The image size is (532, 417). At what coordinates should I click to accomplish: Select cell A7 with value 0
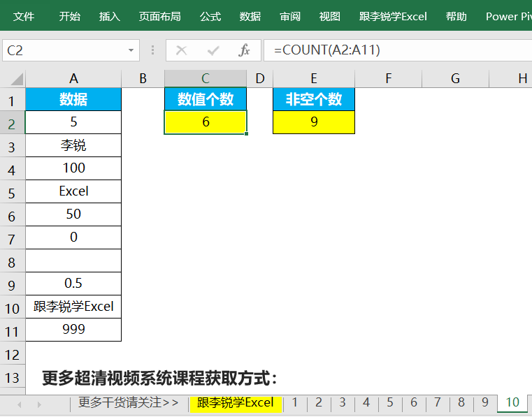[73, 237]
